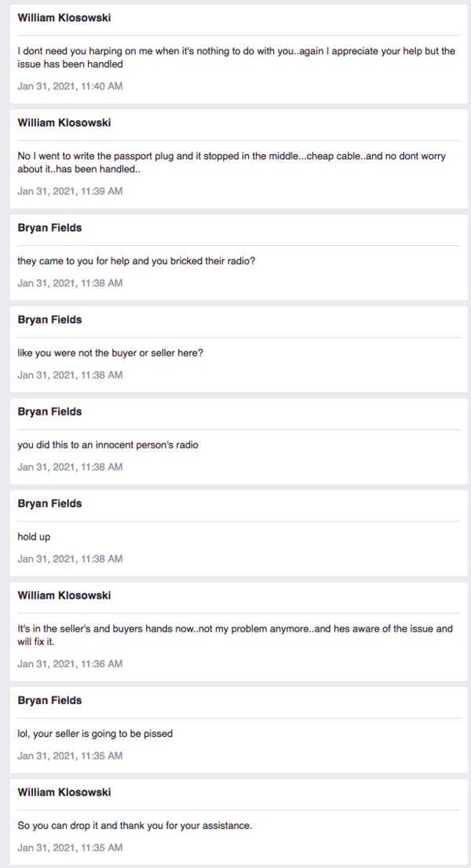Screen dimensions: 471x868
Task: Click William Klosowski's name above "drop it" message
Action: click(x=64, y=793)
